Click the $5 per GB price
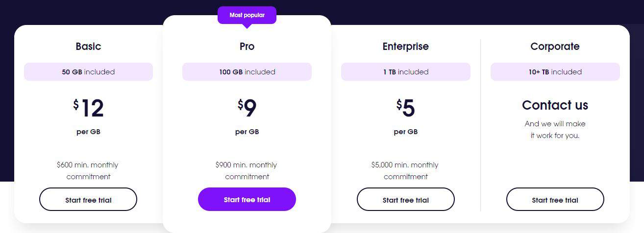 tap(406, 116)
